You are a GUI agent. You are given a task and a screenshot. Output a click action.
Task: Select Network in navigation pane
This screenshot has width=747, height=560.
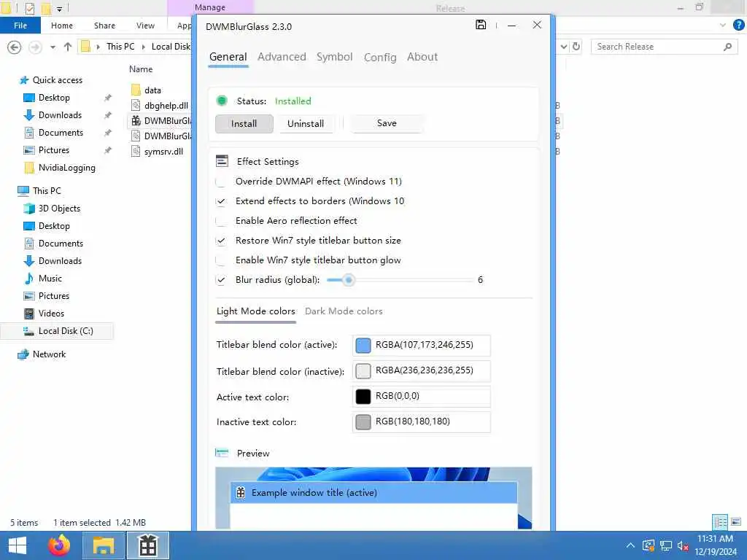pos(49,354)
